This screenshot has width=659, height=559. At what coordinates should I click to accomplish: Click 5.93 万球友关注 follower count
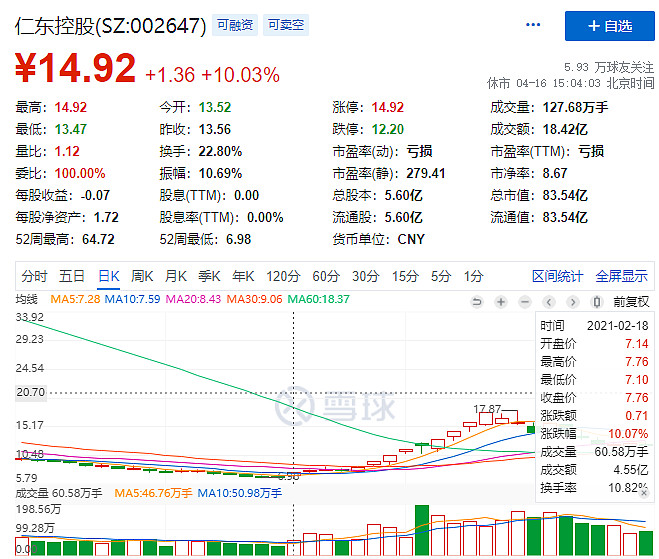tap(609, 67)
